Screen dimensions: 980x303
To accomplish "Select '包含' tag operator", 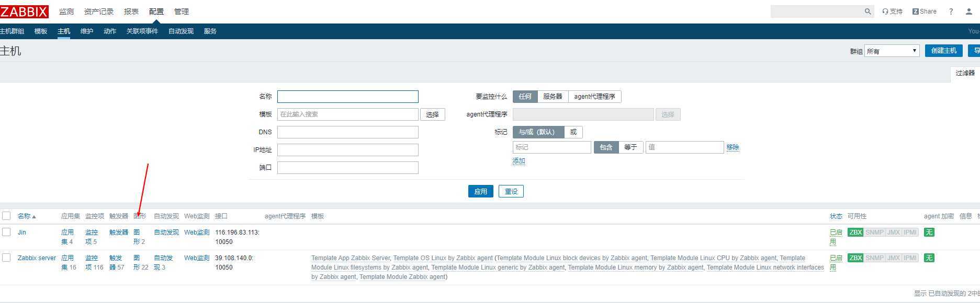I will [x=606, y=147].
